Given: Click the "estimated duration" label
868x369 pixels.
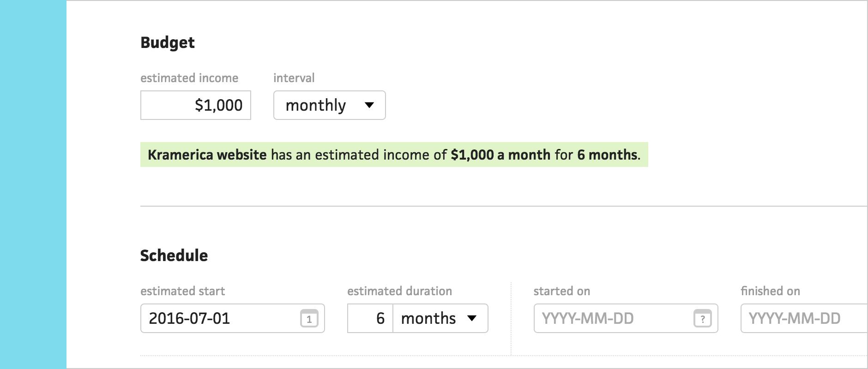Looking at the screenshot, I should 399,291.
